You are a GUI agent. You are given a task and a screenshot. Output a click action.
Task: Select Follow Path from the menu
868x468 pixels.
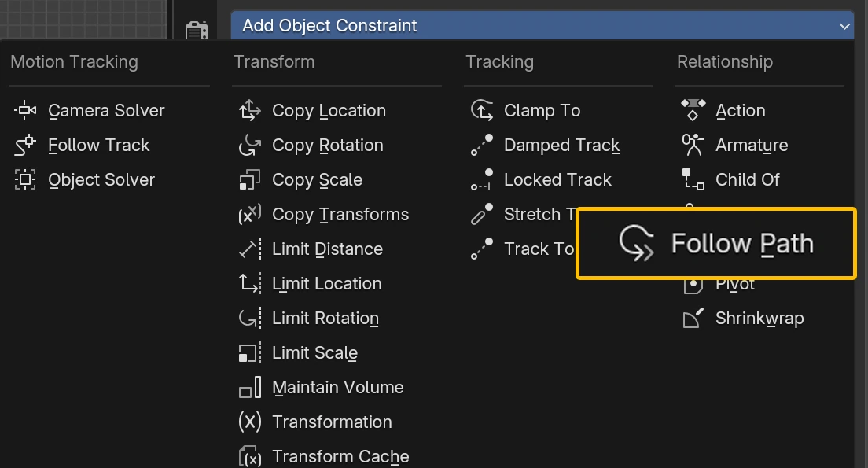point(716,244)
